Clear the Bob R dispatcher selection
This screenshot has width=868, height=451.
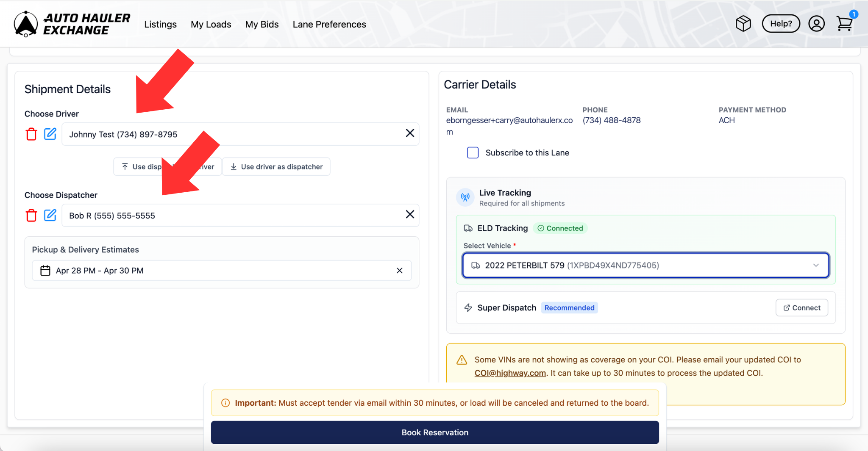pyautogui.click(x=410, y=214)
